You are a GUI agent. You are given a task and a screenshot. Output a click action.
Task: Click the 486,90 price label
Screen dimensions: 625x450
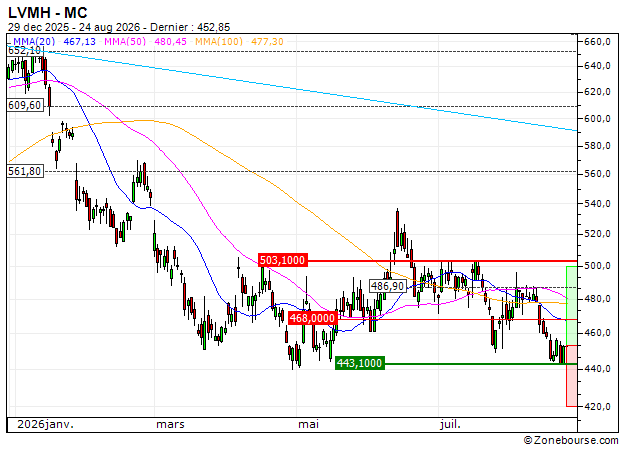point(387,286)
